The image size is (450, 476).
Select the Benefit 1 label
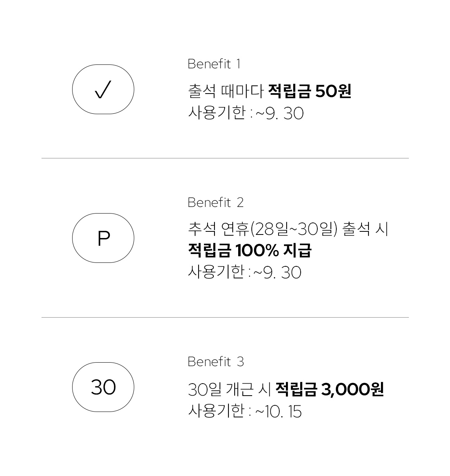214,64
